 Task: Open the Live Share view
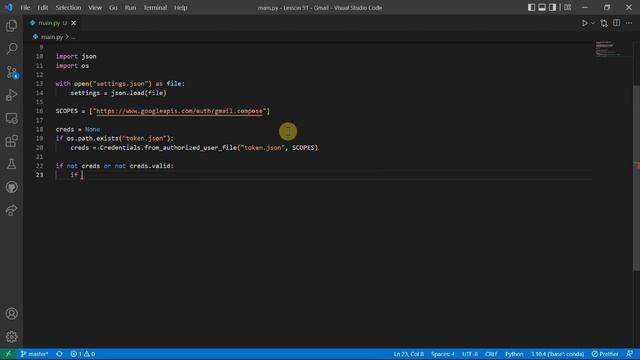11,210
